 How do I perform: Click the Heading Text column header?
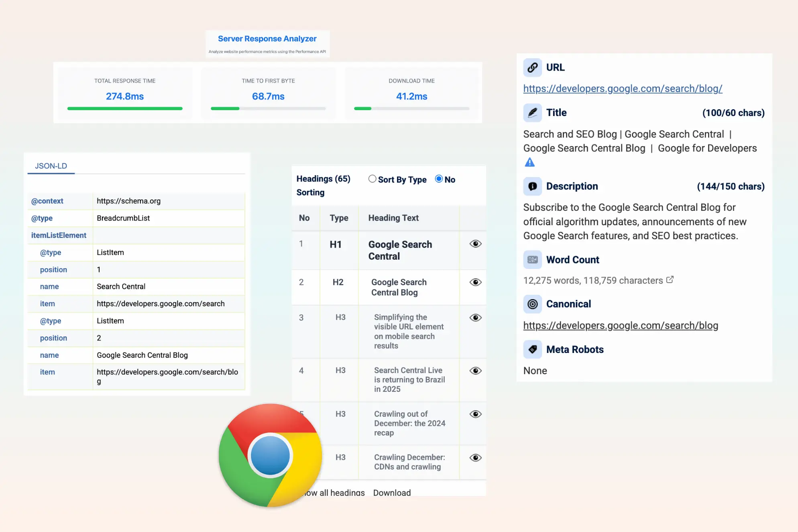coord(393,218)
